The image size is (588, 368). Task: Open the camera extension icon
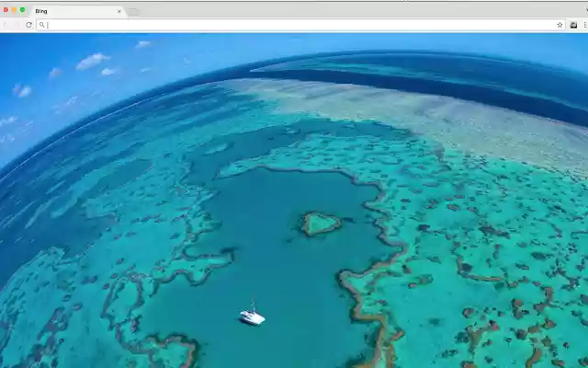tap(573, 25)
